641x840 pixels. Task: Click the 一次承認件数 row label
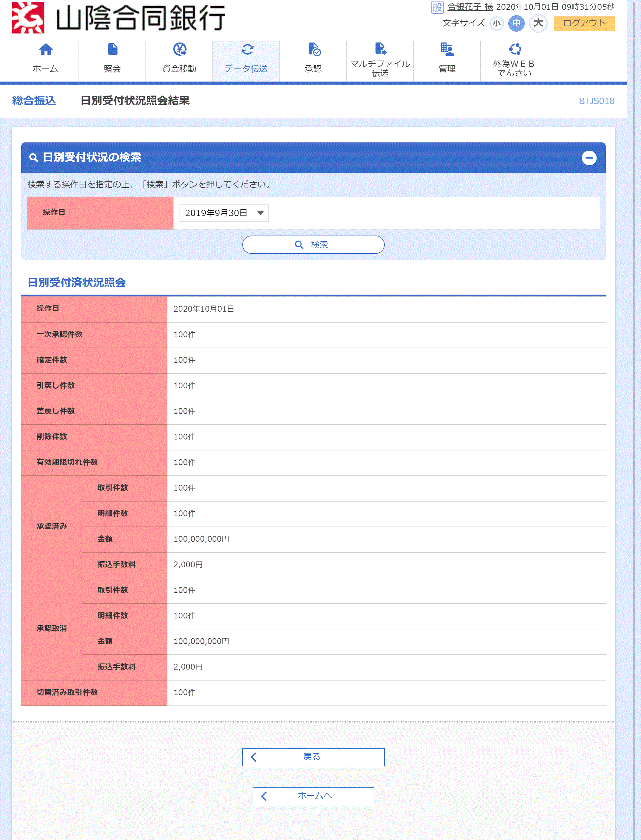pyautogui.click(x=60, y=334)
